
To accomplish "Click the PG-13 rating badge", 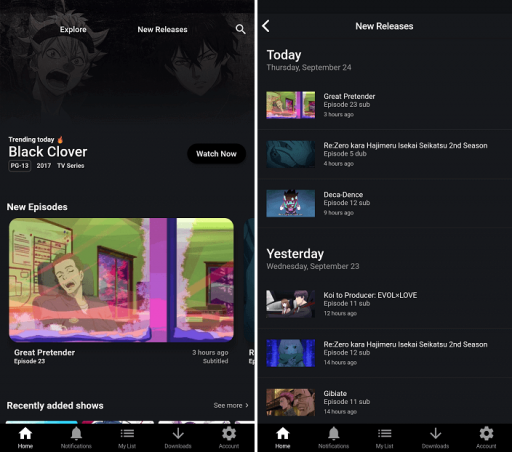I will (x=20, y=166).
